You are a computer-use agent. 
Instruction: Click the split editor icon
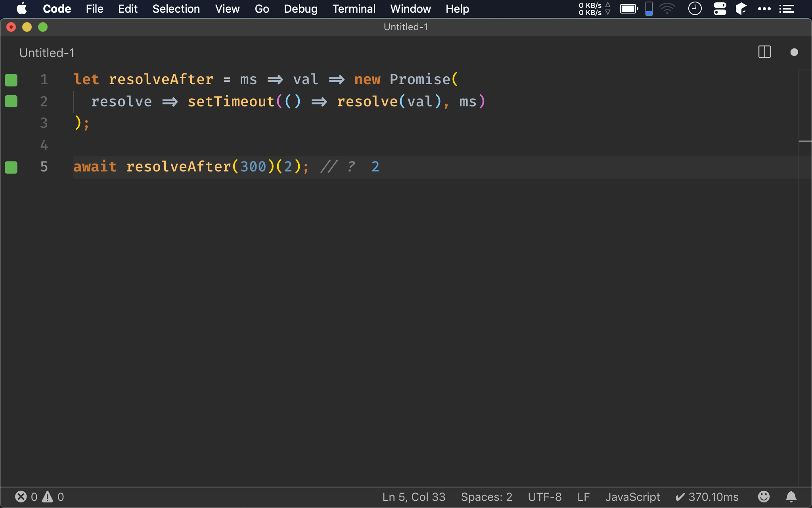click(764, 53)
